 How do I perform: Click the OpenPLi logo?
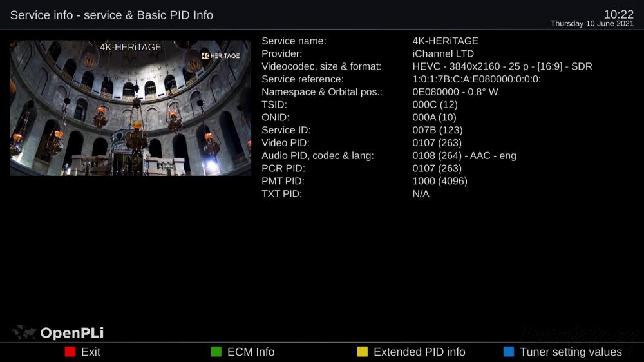pos(58,332)
